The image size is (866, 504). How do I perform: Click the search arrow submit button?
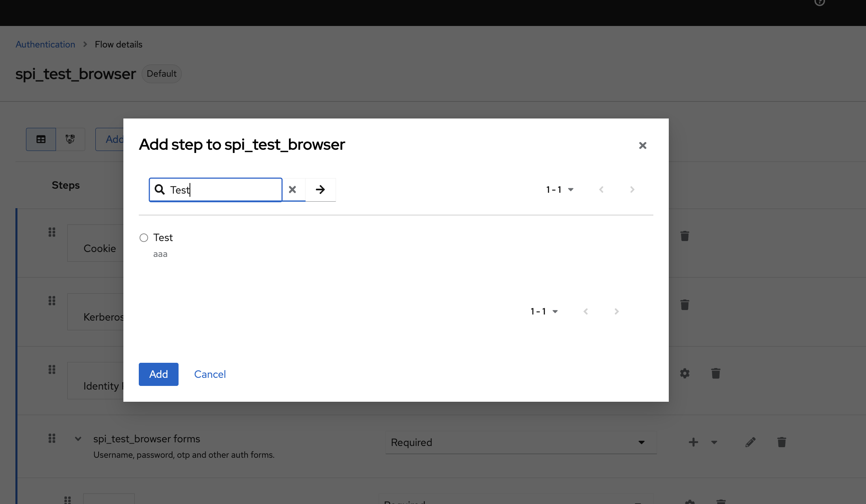[x=320, y=190]
